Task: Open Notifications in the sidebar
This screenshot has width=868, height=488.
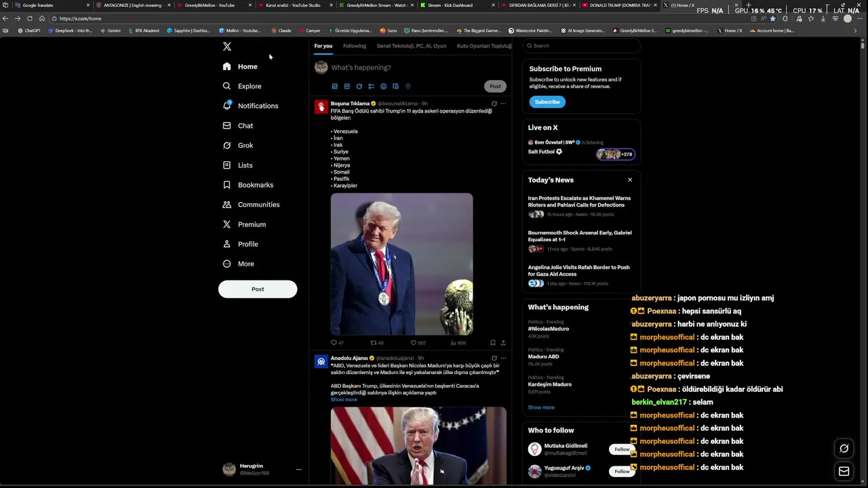Action: pos(250,106)
